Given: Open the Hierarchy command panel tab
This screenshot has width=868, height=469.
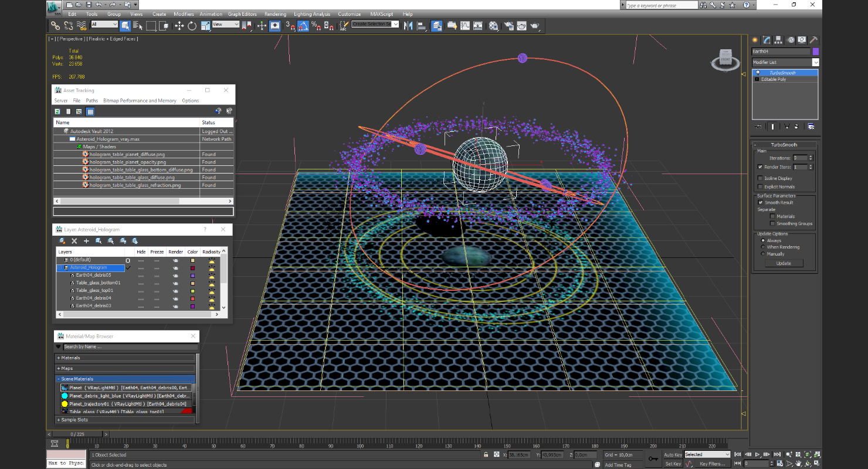Looking at the screenshot, I should pos(778,40).
